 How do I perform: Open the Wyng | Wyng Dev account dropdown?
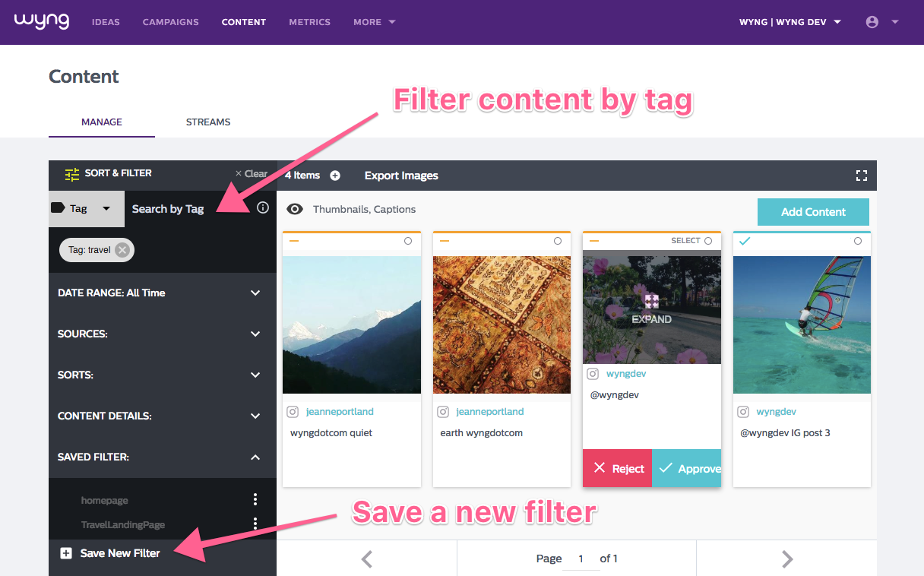point(790,22)
